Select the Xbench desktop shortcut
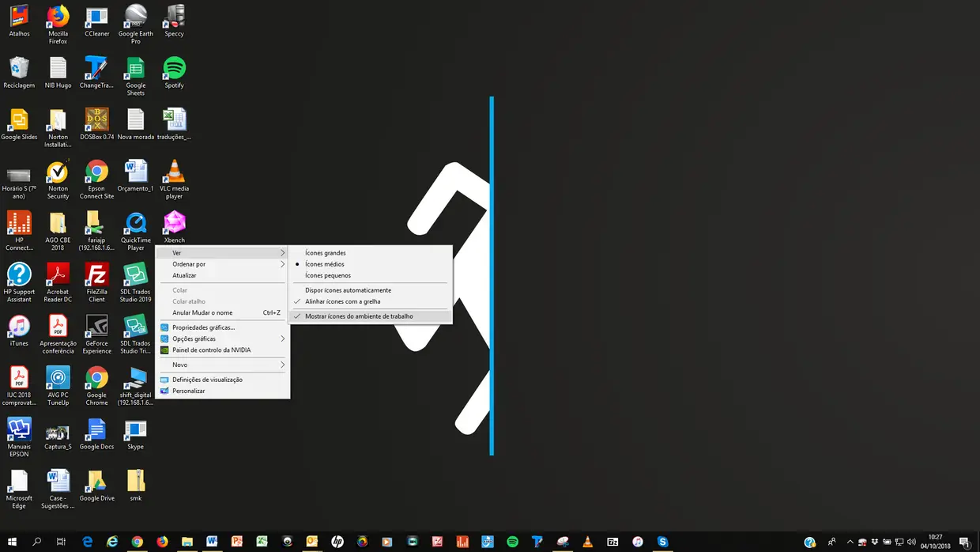Viewport: 980px width, 552px height. tap(174, 228)
